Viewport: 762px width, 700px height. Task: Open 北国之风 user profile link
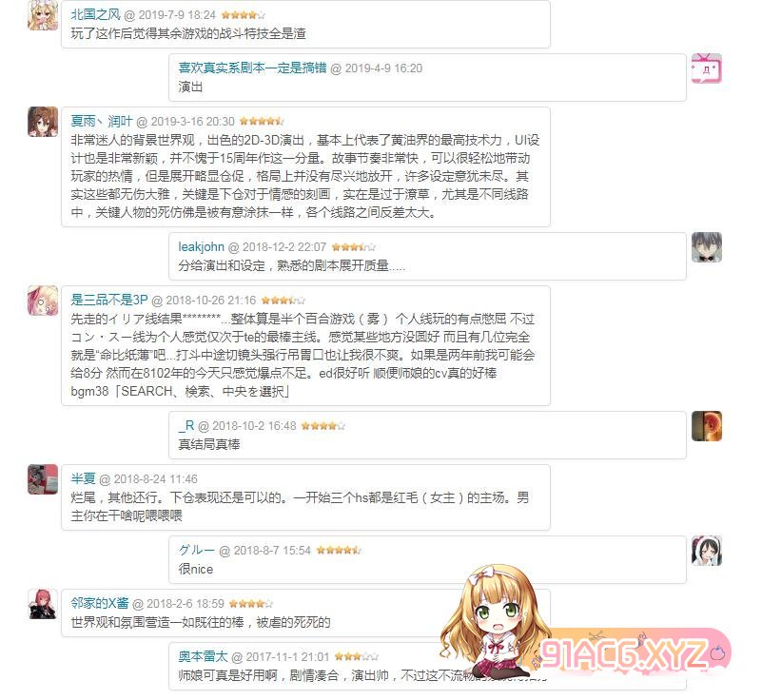(x=95, y=14)
